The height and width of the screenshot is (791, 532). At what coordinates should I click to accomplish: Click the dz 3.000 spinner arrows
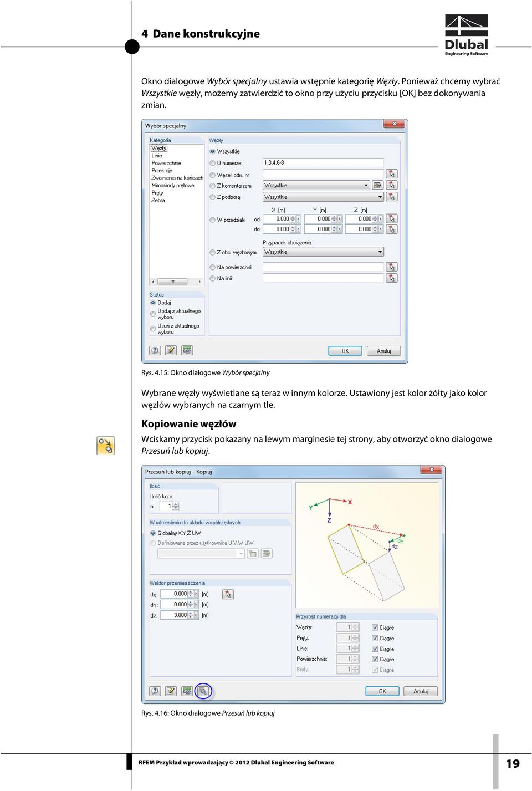pyautogui.click(x=191, y=615)
